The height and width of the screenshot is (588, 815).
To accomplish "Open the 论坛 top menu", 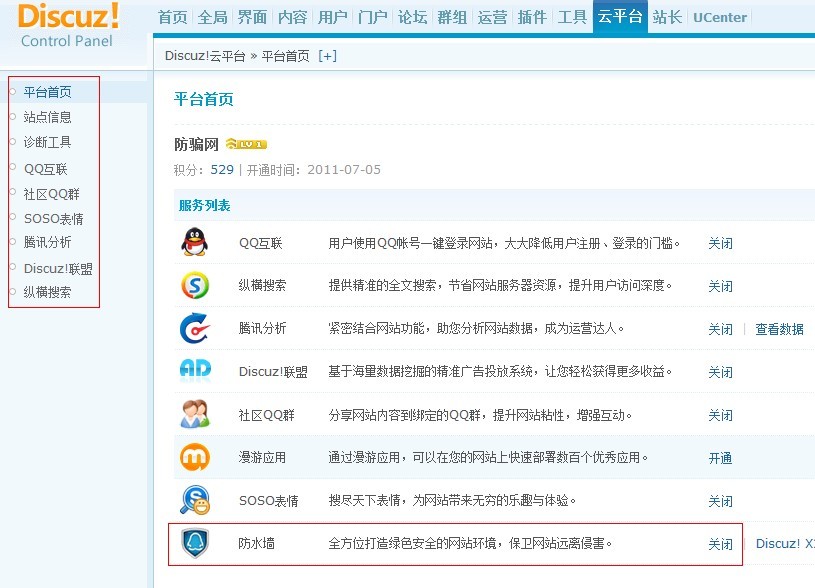I will 413,17.
